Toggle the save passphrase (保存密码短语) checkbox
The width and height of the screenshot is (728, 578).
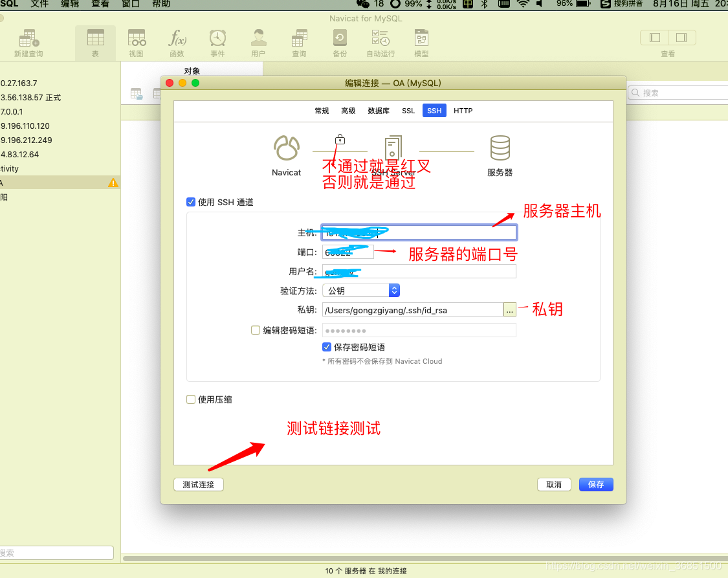[327, 347]
